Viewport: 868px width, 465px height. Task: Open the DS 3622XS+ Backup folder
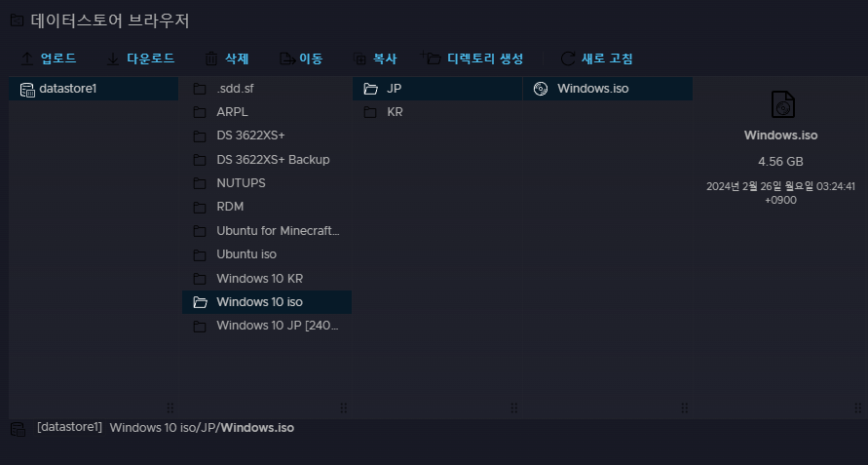tap(273, 159)
